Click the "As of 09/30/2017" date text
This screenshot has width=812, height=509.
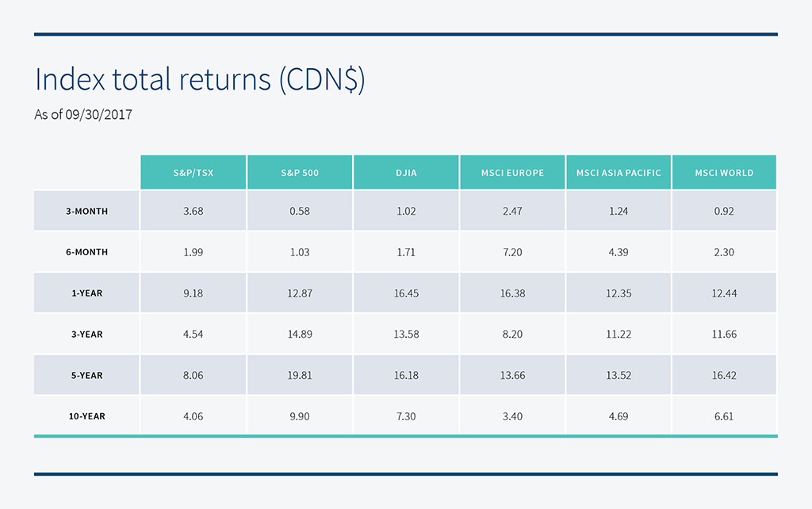click(82, 115)
